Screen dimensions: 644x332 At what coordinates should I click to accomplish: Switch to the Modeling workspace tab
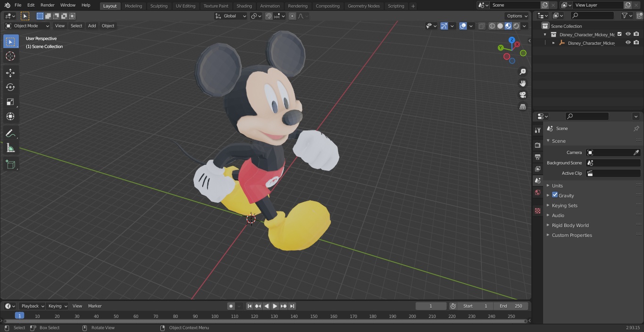[133, 6]
